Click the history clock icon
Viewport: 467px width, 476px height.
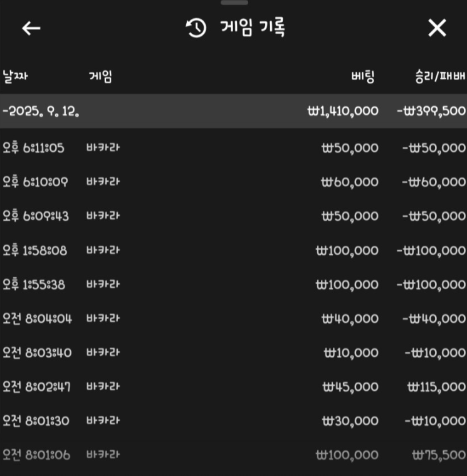pos(196,28)
